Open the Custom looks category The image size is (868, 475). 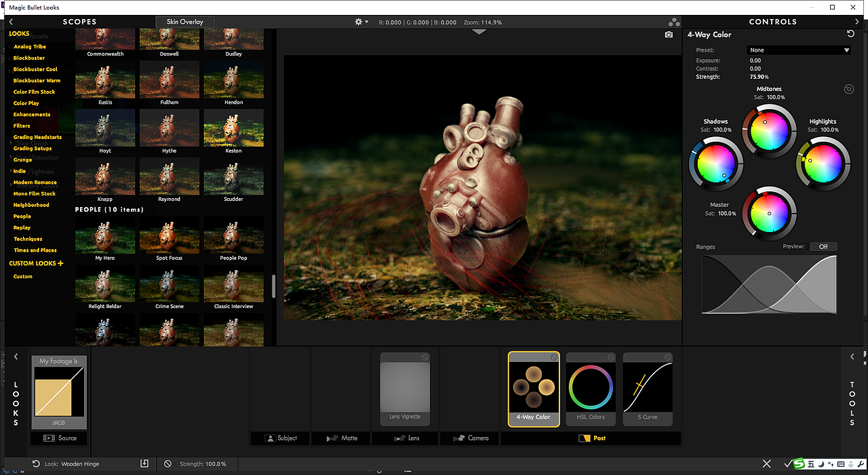click(23, 276)
